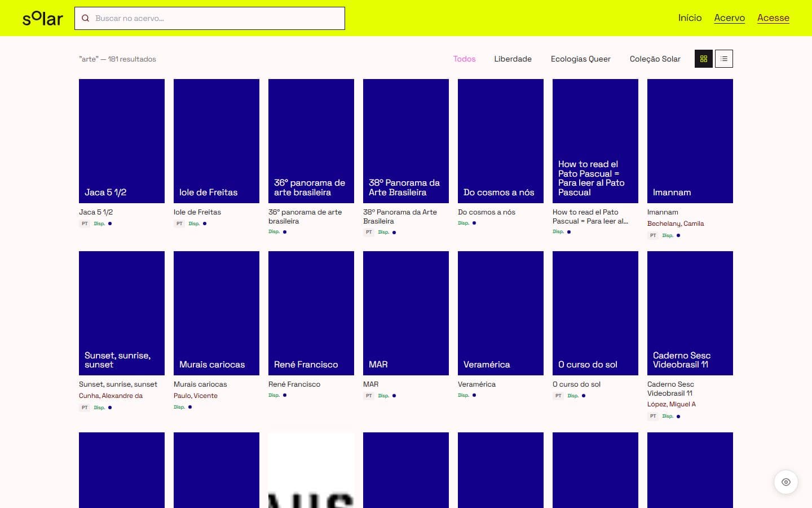Click PT language tag under MAR
This screenshot has width=812, height=508.
369,396
